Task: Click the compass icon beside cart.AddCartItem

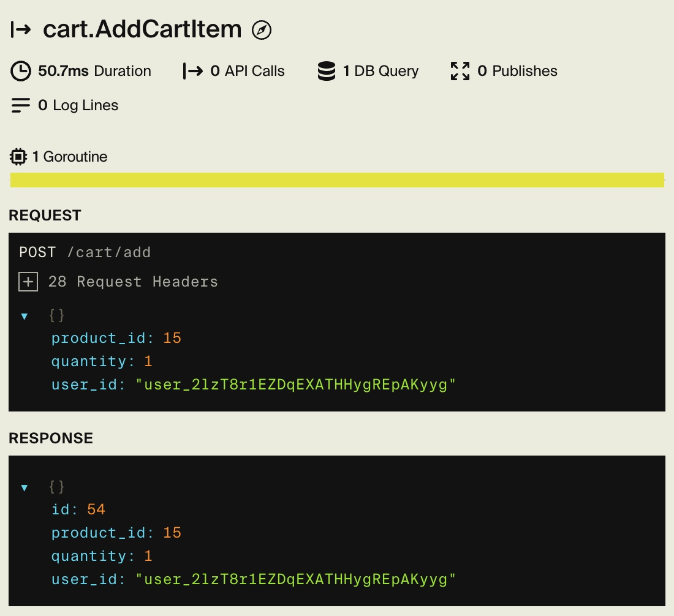Action: click(x=262, y=30)
